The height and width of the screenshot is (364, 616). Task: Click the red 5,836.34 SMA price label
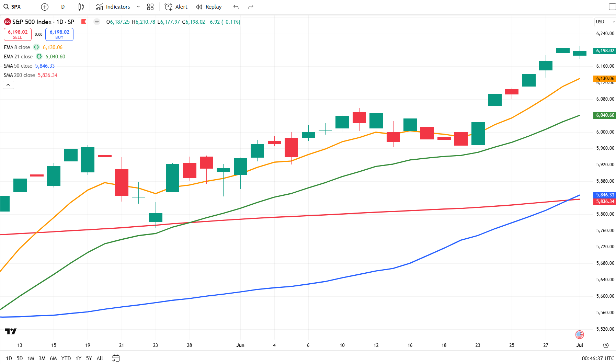coord(605,202)
